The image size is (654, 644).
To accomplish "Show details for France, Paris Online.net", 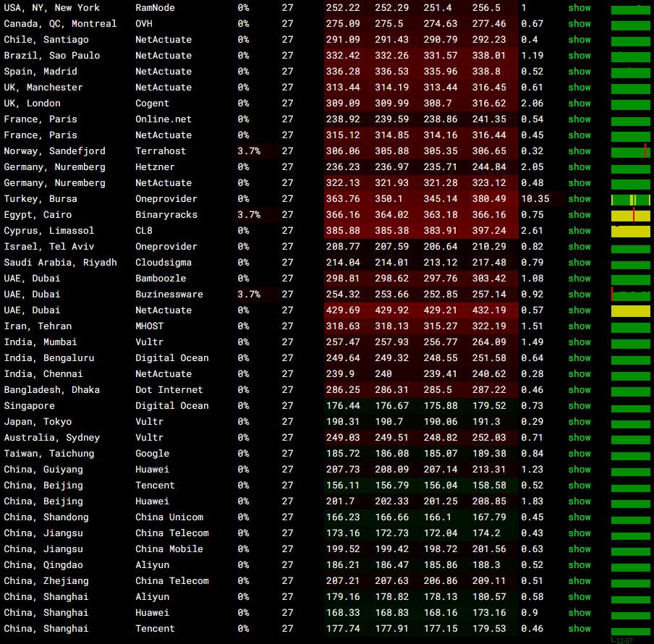I will (579, 119).
